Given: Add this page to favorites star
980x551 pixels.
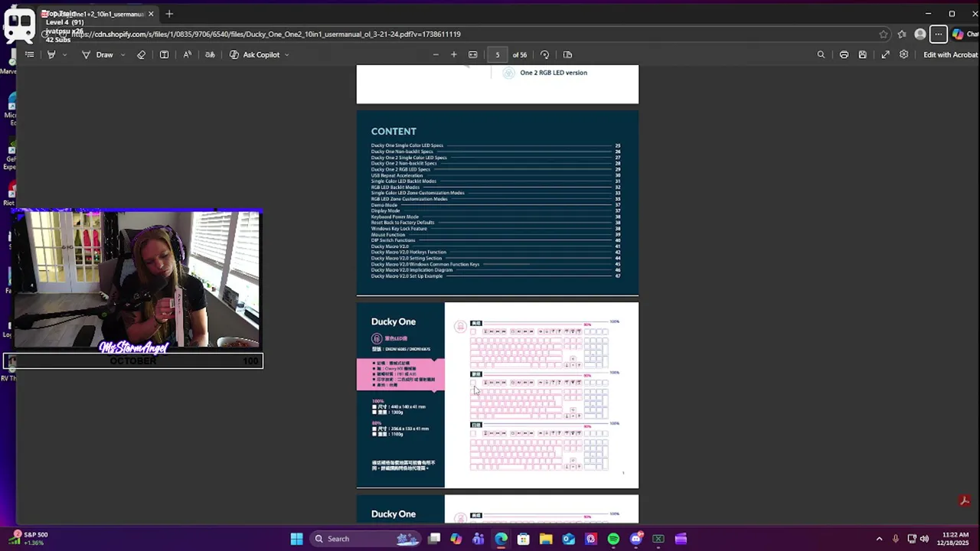Looking at the screenshot, I should pos(884,34).
